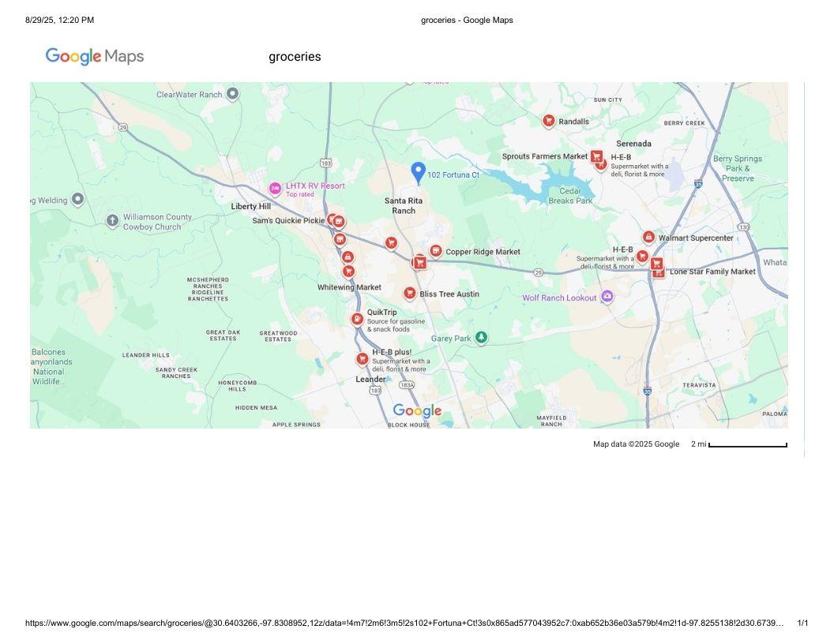Screen dimensions: 834x644
Task: Open the green Garey Park tree marker
Action: point(481,337)
